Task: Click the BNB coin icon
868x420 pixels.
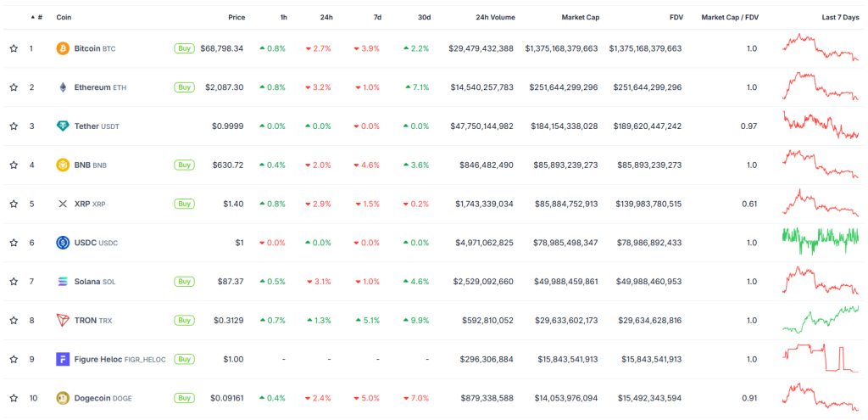Action: 63,165
